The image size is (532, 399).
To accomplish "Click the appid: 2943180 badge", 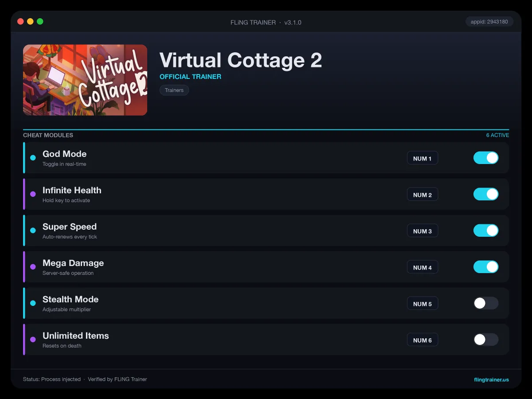I will pyautogui.click(x=489, y=21).
